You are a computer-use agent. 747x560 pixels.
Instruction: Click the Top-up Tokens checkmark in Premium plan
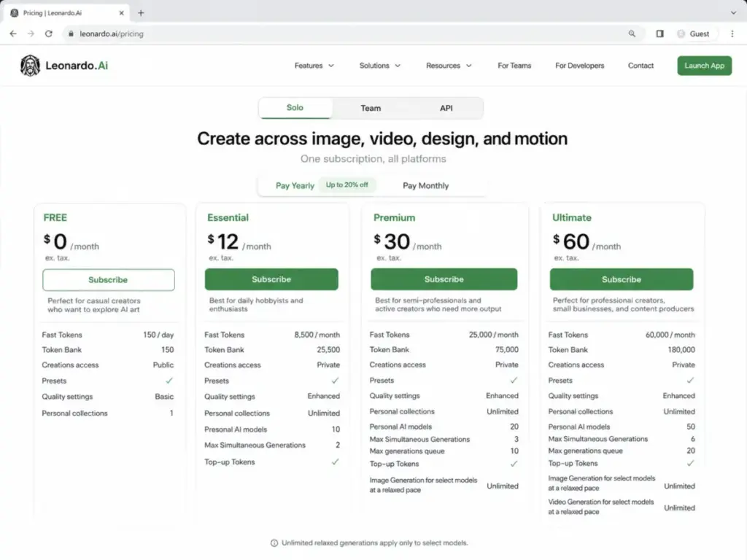tap(514, 464)
